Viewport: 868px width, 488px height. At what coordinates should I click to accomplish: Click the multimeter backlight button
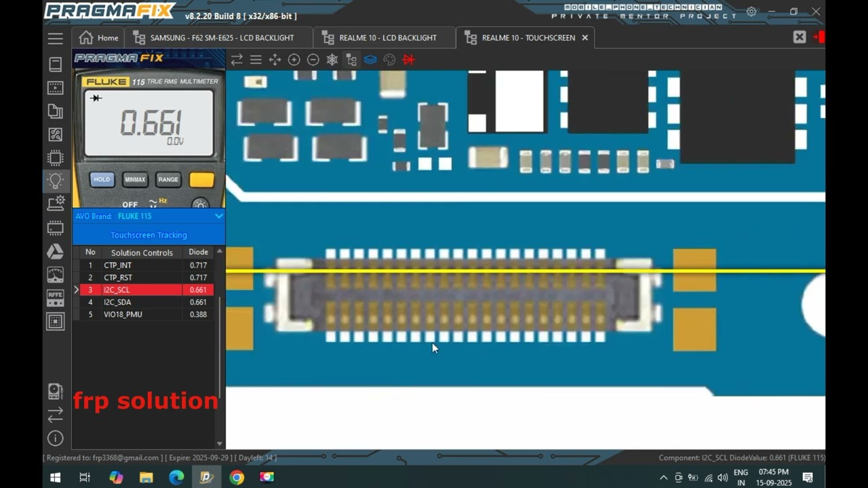pyautogui.click(x=199, y=204)
